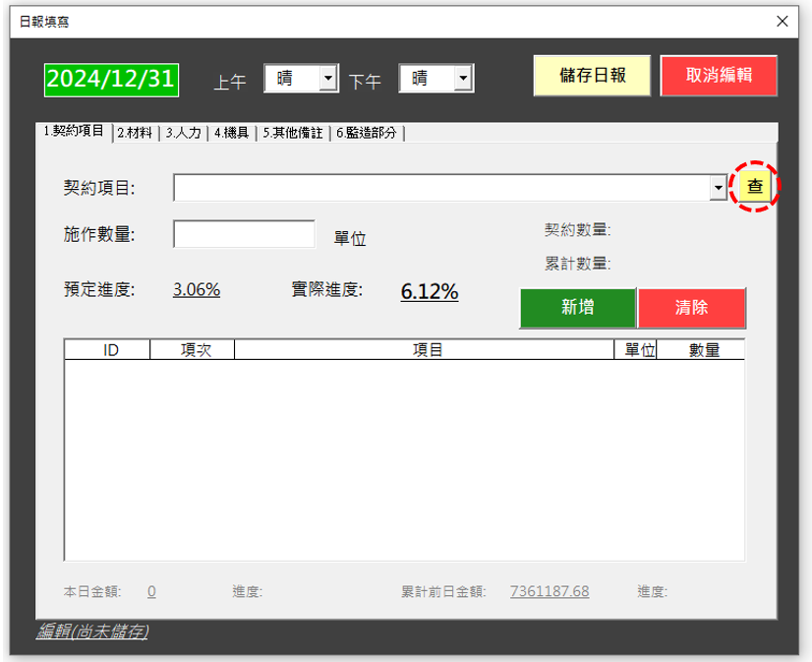Click the 契約項目 text field
This screenshot has height=662, width=812.
click(441, 188)
